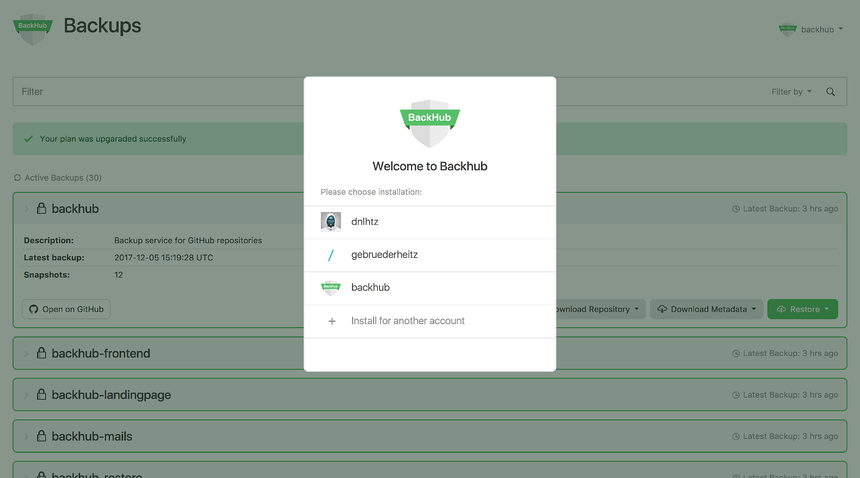Click clock icon on backhub-mails Latest Backup

736,437
